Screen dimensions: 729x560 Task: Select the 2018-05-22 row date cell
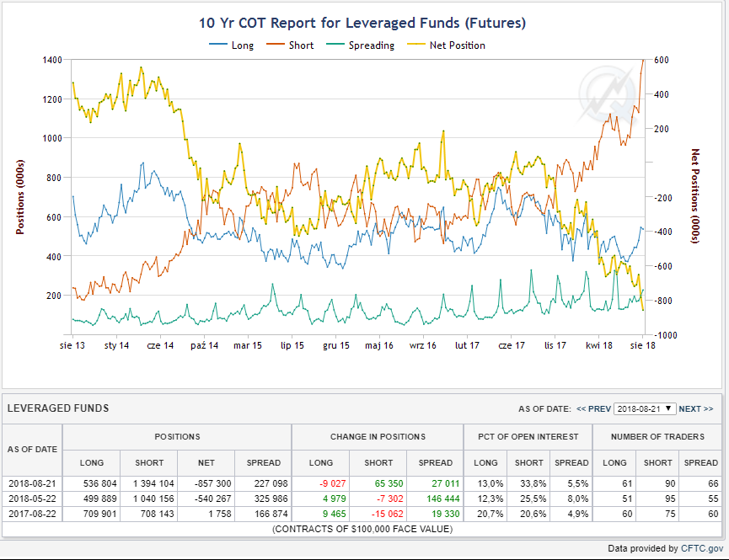click(32, 499)
